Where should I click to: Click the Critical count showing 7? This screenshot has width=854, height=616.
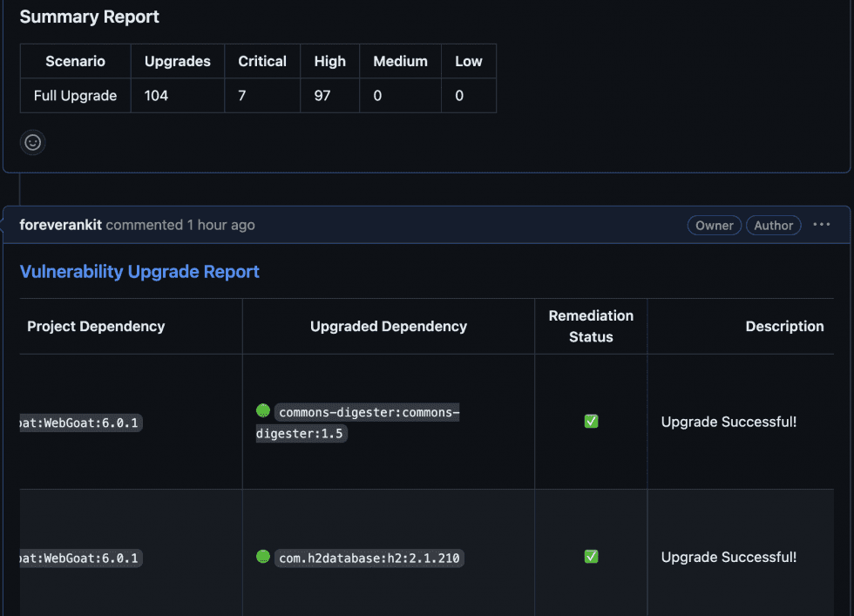point(241,96)
